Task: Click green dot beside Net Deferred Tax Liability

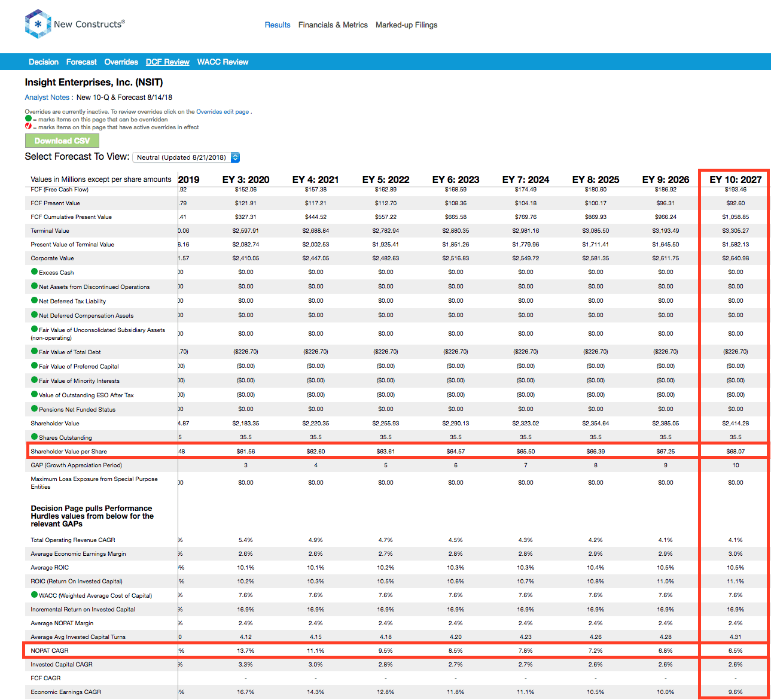Action: [x=34, y=300]
